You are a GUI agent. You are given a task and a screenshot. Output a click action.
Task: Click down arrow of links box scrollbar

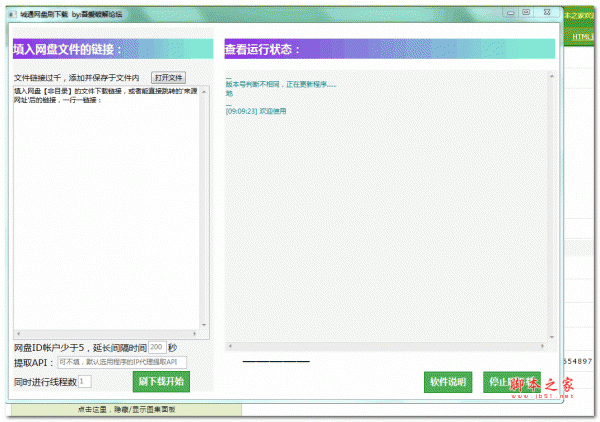[204, 325]
